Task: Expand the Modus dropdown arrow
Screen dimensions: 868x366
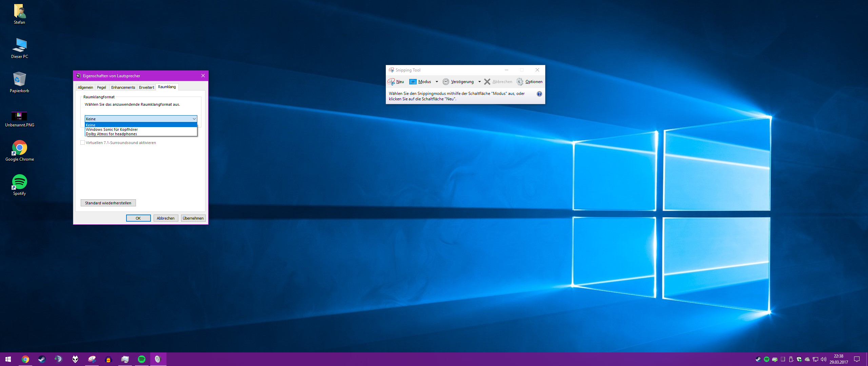Action: 437,82
